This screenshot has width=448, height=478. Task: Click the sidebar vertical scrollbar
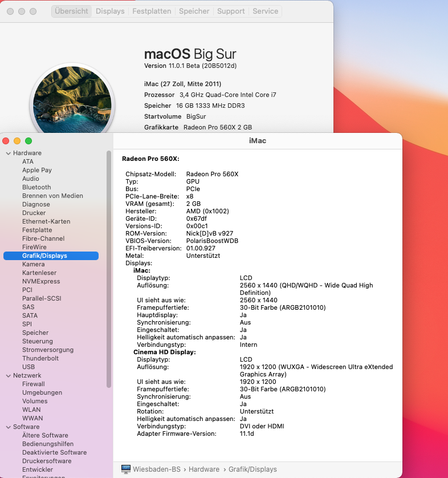point(109,269)
